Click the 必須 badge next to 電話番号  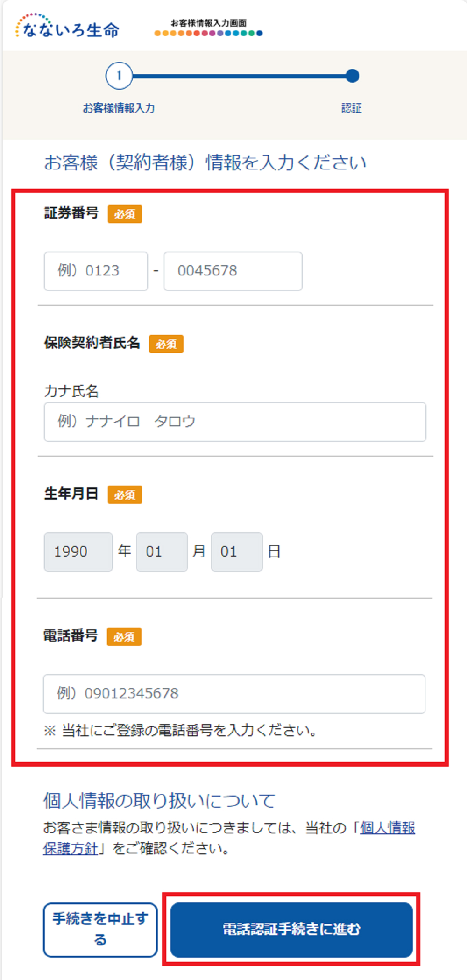(124, 637)
